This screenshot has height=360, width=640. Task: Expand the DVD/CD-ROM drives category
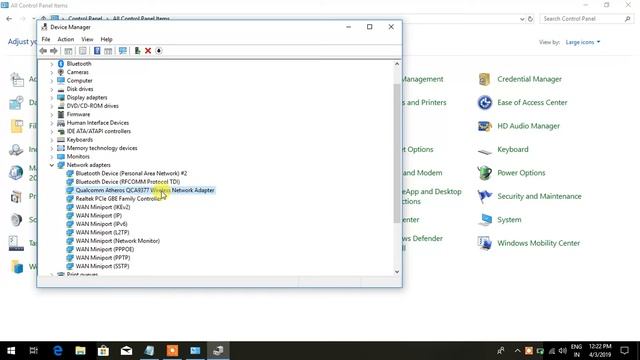52,106
